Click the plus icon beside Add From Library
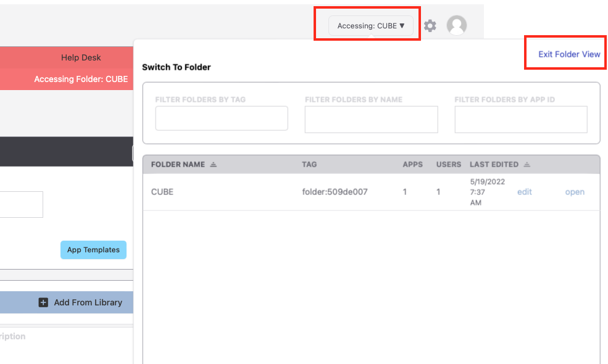The width and height of the screenshot is (608, 364). [43, 302]
